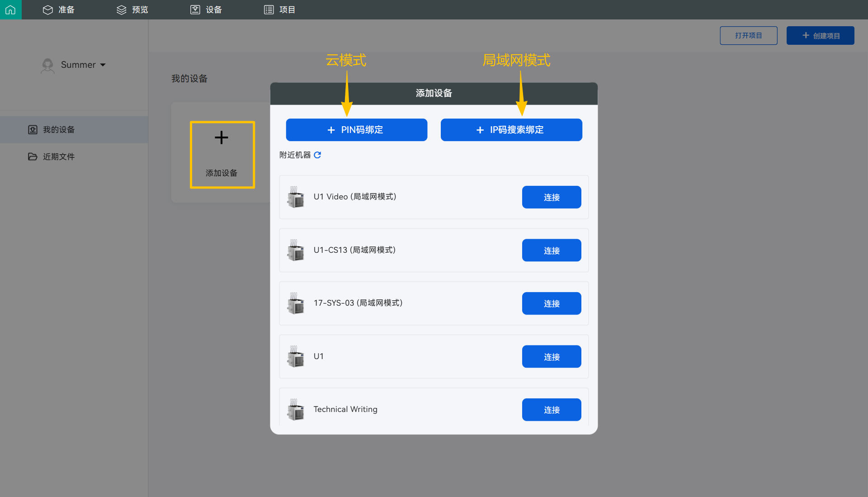Click the IP码搜索绑定 button
The width and height of the screenshot is (868, 497).
[x=511, y=130]
